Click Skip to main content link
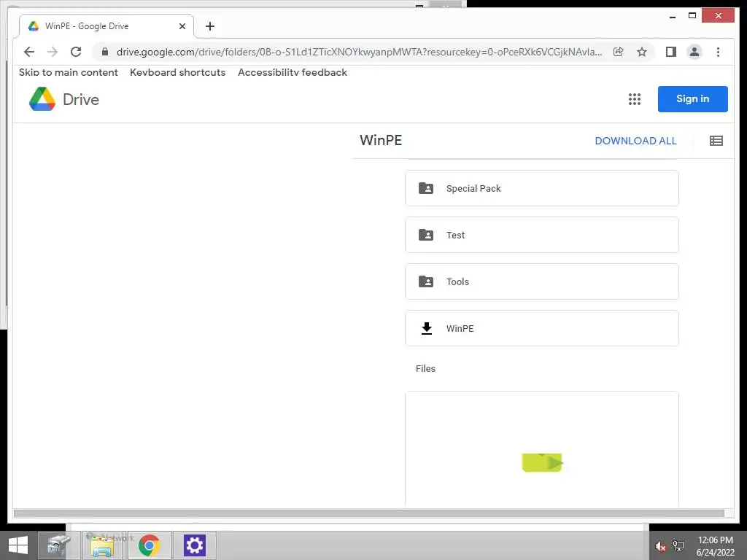Image resolution: width=747 pixels, height=560 pixels. pos(68,72)
